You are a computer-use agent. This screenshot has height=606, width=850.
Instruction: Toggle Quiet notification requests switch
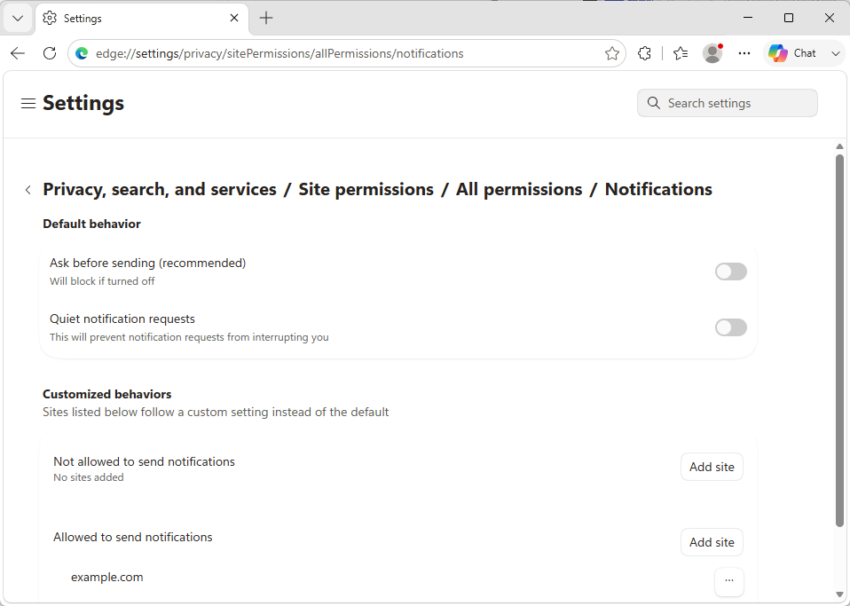[x=731, y=327]
